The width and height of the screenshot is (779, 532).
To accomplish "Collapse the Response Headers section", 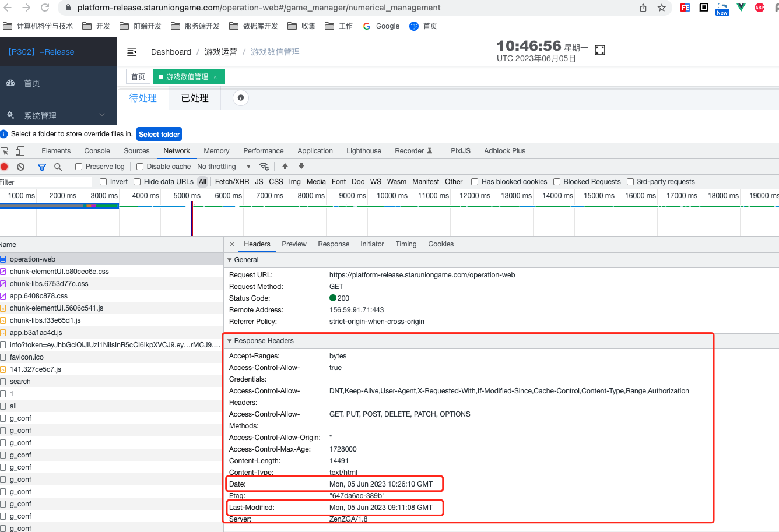I will coord(230,341).
